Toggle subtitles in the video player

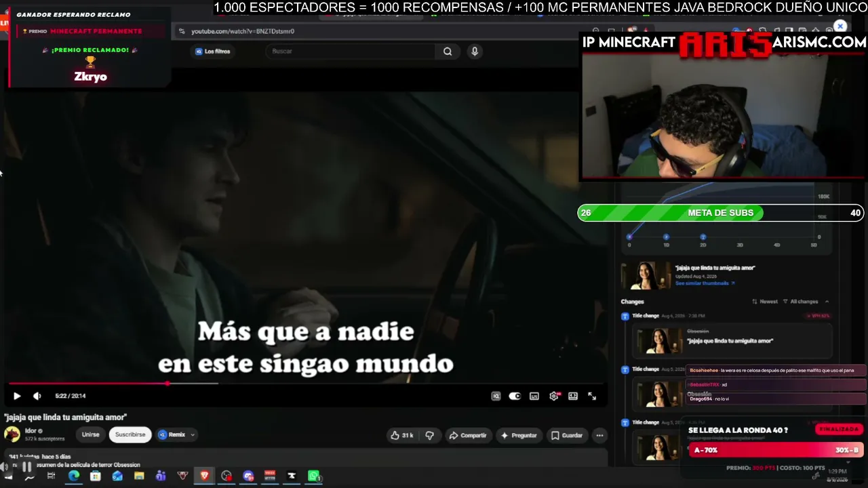click(x=534, y=396)
